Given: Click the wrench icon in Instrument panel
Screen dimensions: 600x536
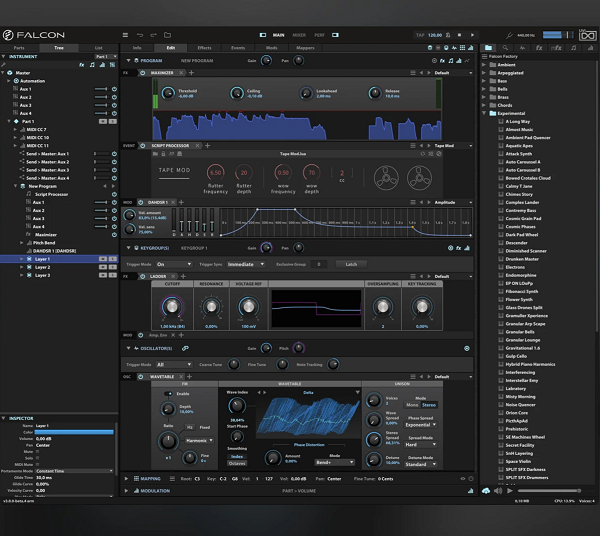Looking at the screenshot, I should (3, 65).
